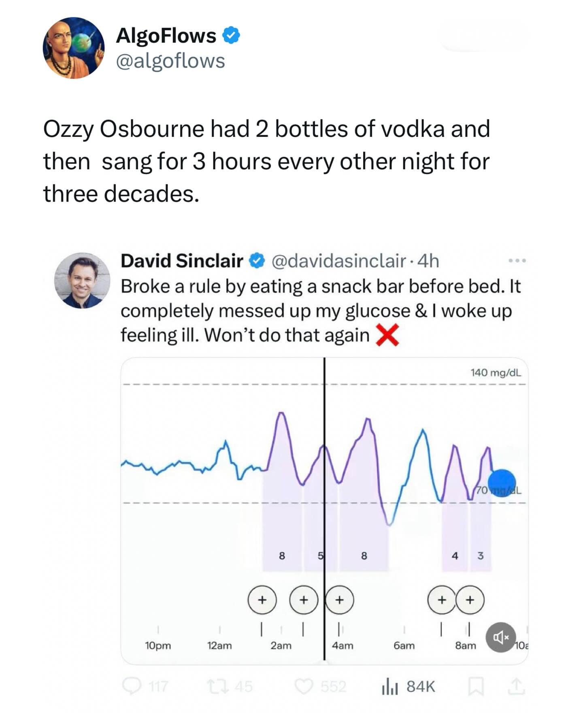583x728 pixels.
Task: Click David Sinclair's name link
Action: click(182, 261)
